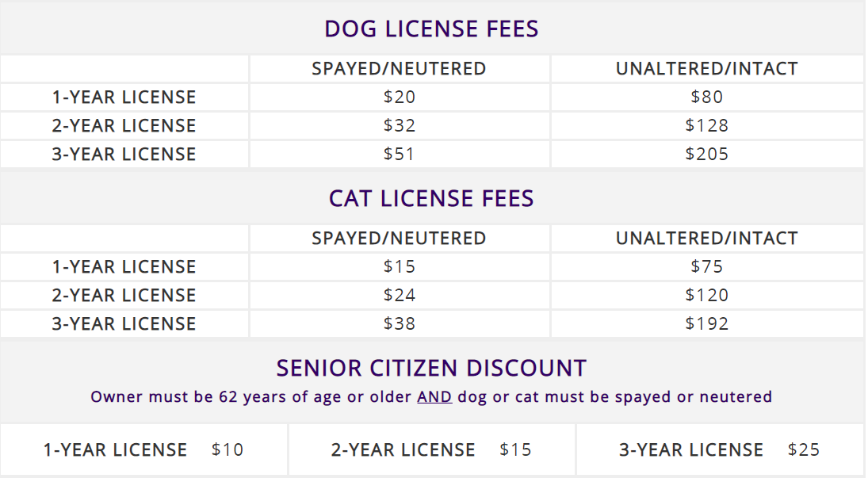The height and width of the screenshot is (478, 868).
Task: Click the senior 3-year license $25 price
Action: pos(804,450)
